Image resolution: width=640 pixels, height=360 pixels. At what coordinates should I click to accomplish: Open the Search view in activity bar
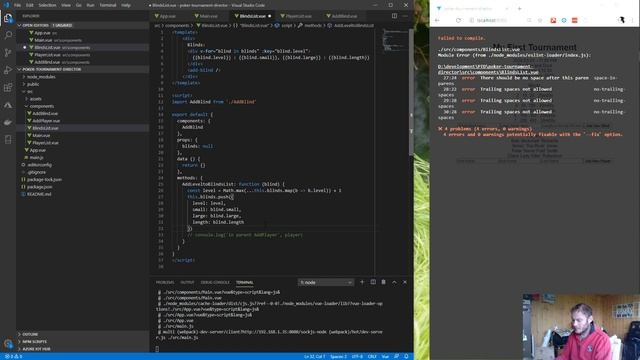[x=8, y=35]
